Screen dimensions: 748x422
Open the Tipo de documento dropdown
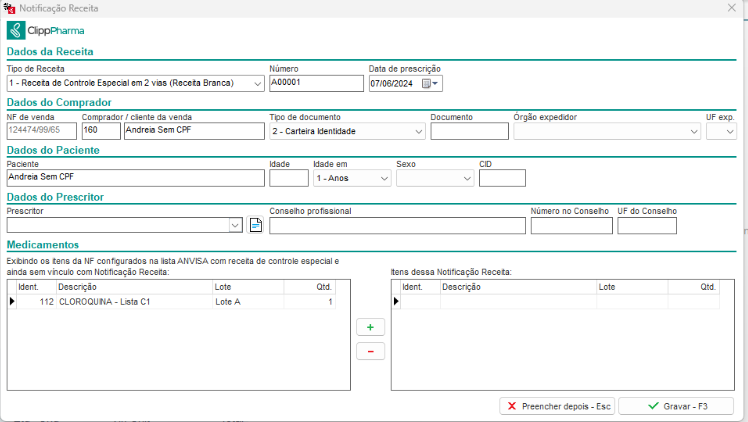[x=418, y=131]
